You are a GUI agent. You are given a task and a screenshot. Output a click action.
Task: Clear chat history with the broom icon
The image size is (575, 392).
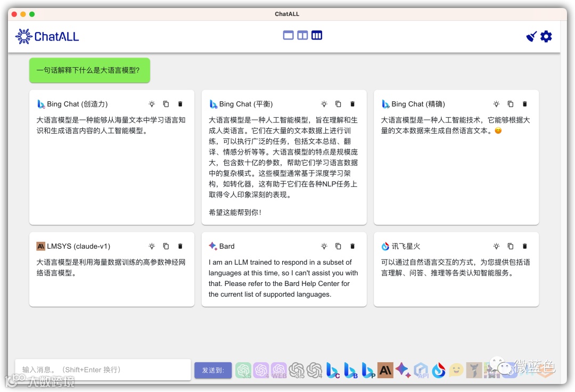pyautogui.click(x=531, y=36)
